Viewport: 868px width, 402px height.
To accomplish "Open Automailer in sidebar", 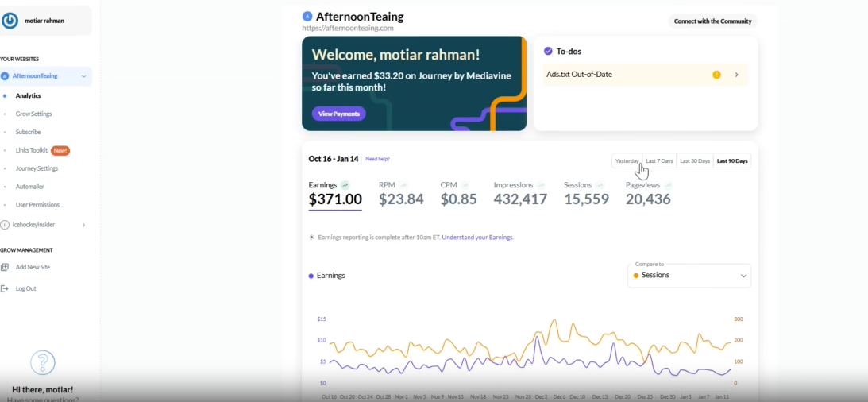I will (30, 187).
